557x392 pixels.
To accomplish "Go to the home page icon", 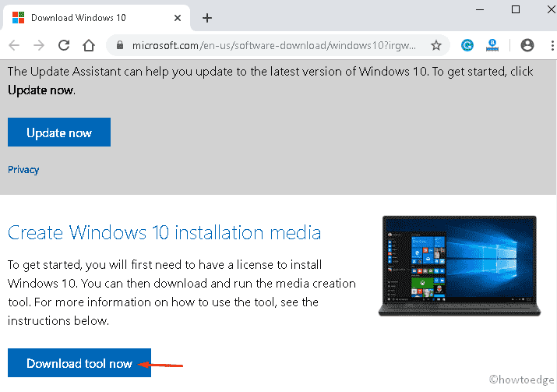I will coord(89,45).
